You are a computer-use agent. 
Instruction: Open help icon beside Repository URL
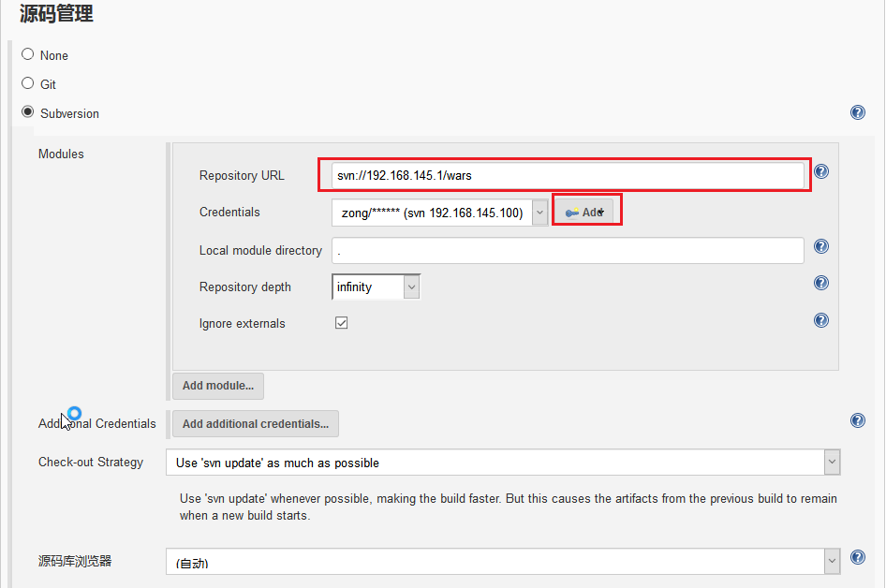click(x=821, y=171)
